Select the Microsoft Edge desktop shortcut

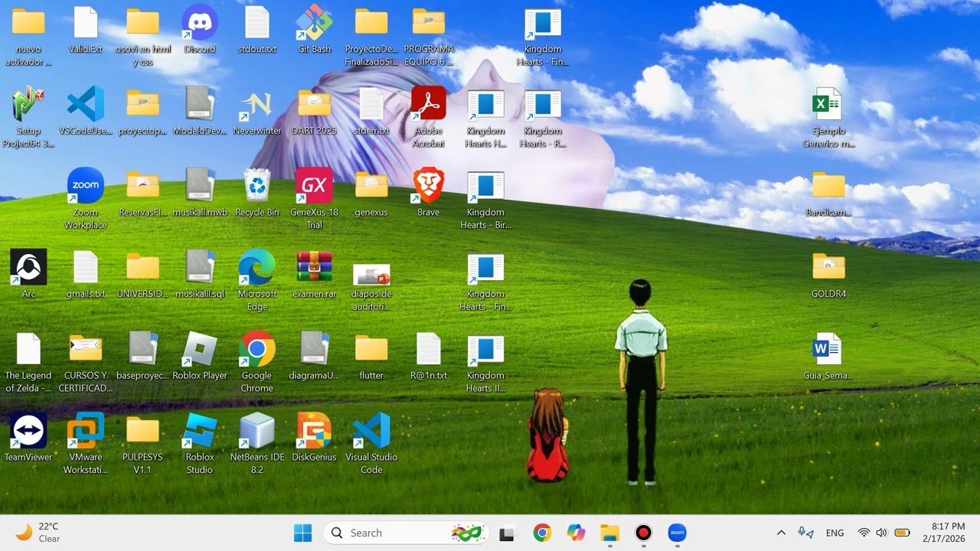(x=257, y=281)
